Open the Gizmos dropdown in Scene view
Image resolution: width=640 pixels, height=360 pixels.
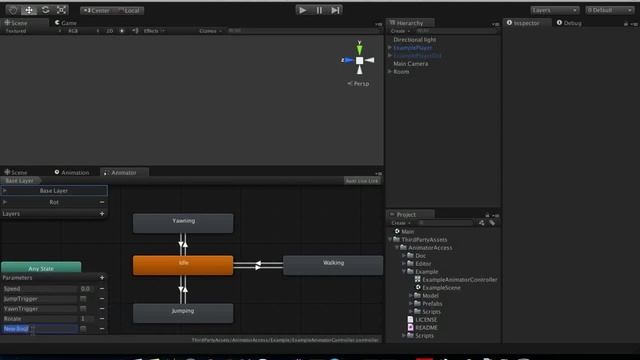pyautogui.click(x=211, y=31)
